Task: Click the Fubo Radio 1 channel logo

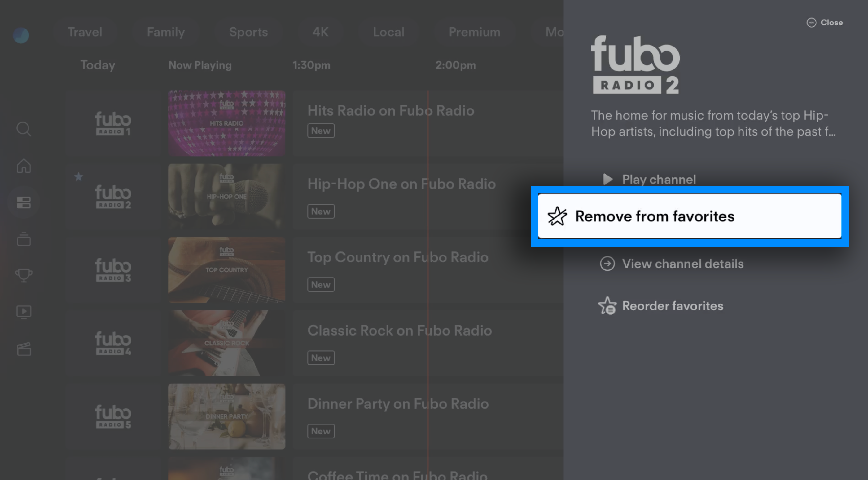Action: [113, 123]
